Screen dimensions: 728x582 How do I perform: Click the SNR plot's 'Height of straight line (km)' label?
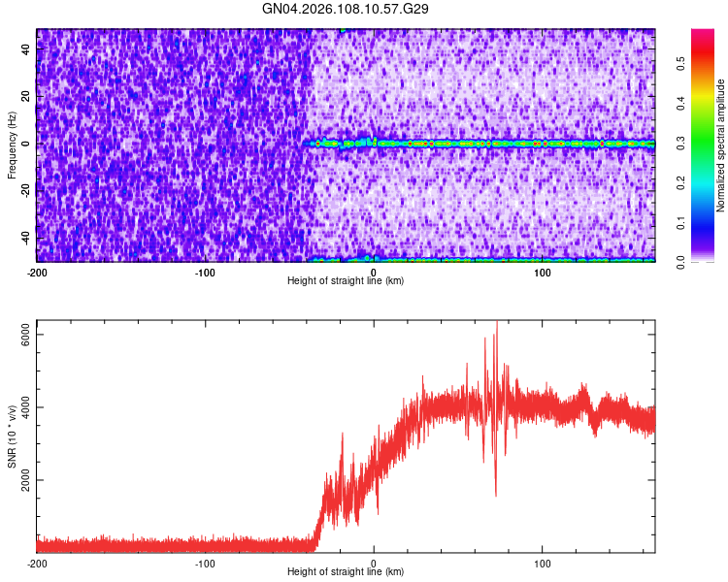[346, 571]
